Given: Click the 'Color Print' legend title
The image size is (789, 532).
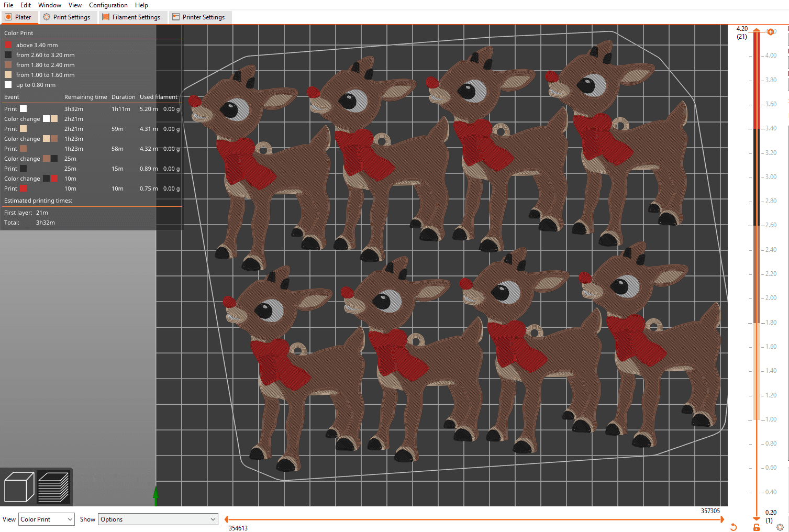Looking at the screenshot, I should [x=18, y=33].
